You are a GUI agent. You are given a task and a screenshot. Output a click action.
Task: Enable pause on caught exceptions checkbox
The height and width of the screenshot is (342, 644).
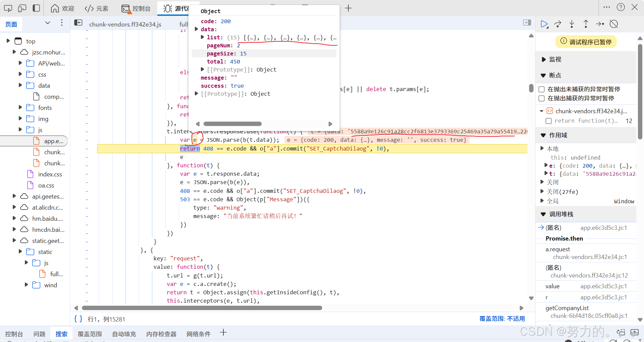click(542, 98)
